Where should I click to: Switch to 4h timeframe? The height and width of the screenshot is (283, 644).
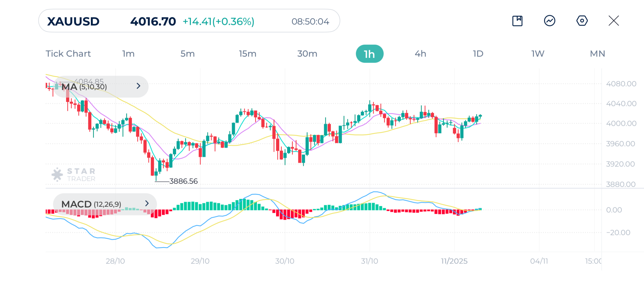coord(420,54)
